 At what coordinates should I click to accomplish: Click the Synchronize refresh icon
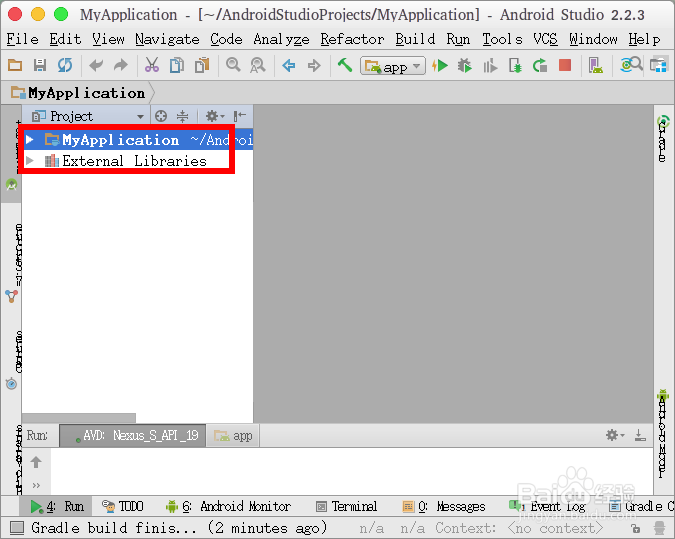coord(65,65)
